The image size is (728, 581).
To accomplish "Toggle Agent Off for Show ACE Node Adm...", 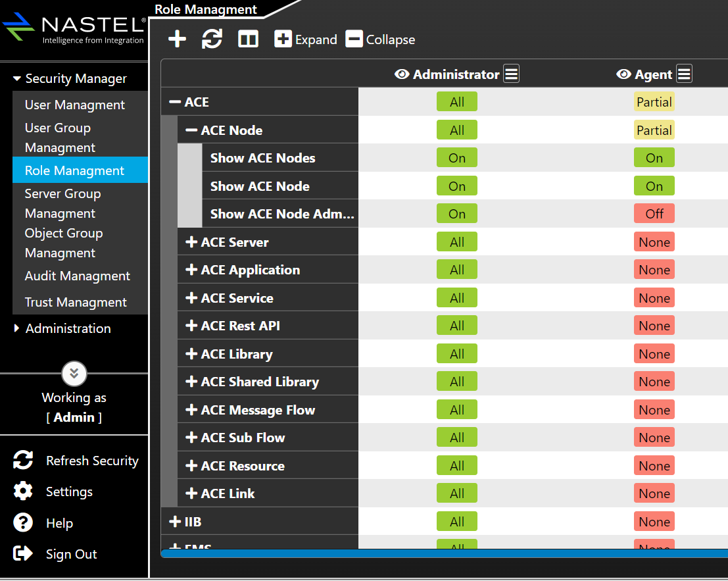I will 654,214.
